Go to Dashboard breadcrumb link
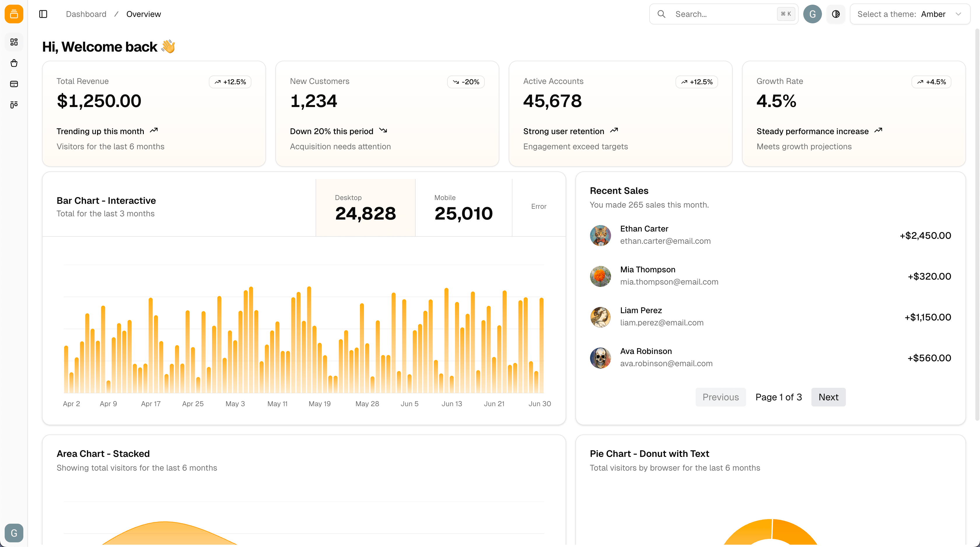 click(x=86, y=14)
